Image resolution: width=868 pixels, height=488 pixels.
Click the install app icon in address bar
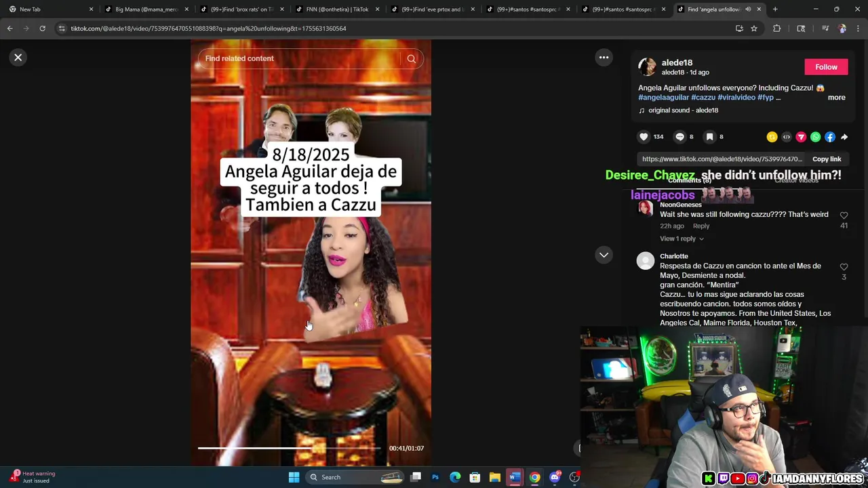(739, 28)
